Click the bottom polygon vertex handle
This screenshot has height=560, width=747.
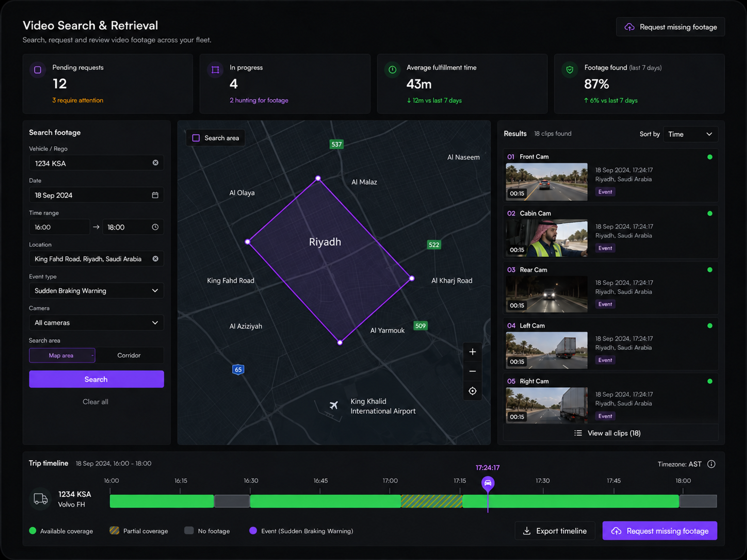coord(340,343)
